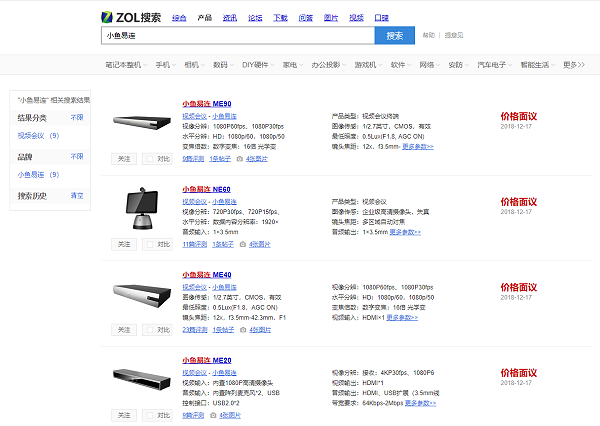The width and height of the screenshot is (600, 426).
Task: Click the ME90 product thumbnail image
Action: coord(142,122)
